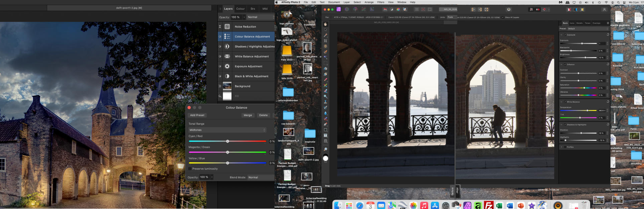Click the Black & White Adjustment layer icon
644x209 pixels.
pos(227,76)
